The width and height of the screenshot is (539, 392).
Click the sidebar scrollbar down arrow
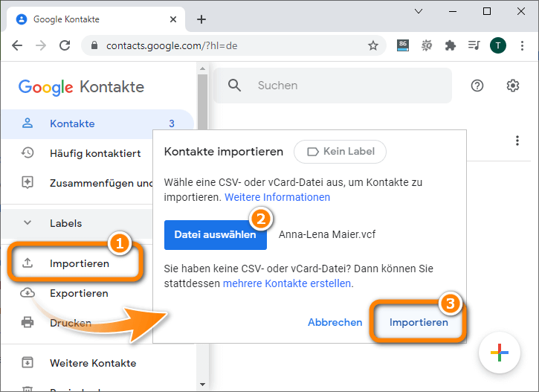(202, 385)
